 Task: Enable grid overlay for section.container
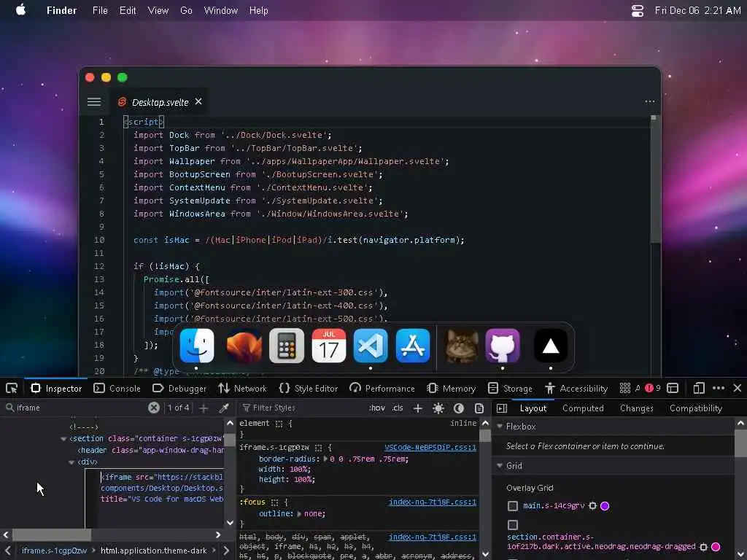[513, 525]
